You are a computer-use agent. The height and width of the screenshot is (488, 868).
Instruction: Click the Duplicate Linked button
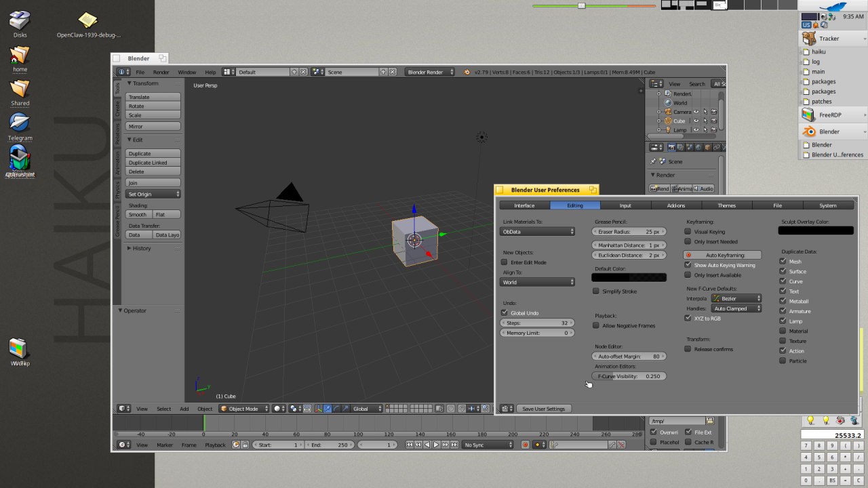point(153,163)
